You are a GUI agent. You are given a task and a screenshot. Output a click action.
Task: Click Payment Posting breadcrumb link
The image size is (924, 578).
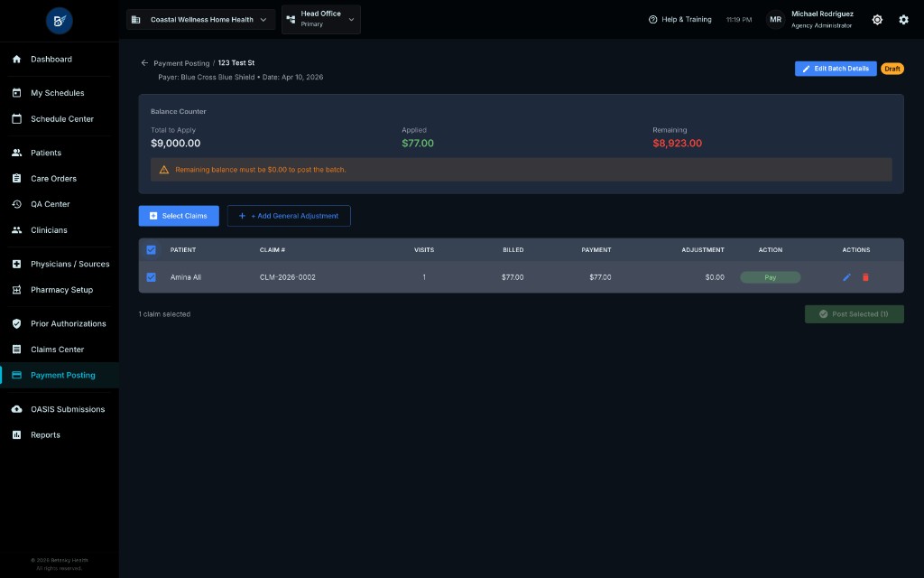point(181,63)
